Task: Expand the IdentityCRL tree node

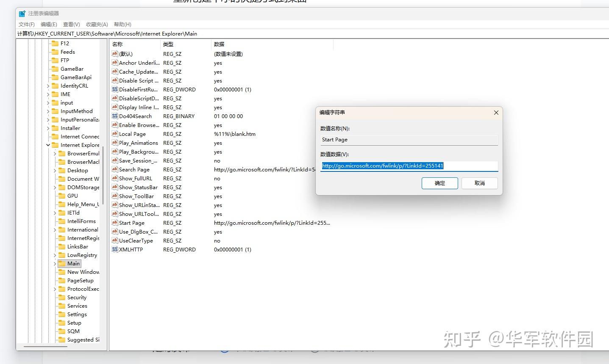Action: click(x=48, y=85)
